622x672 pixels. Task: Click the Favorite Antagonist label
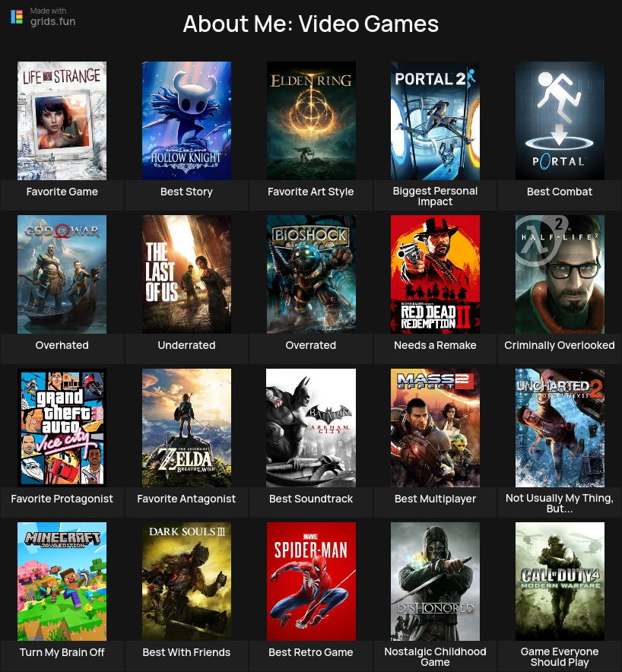point(186,499)
